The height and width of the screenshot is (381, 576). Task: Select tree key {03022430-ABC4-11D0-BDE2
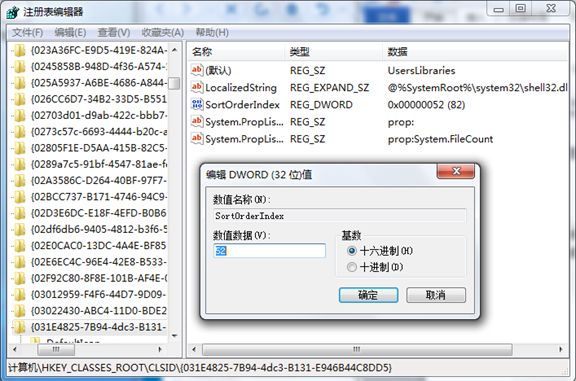click(x=98, y=311)
